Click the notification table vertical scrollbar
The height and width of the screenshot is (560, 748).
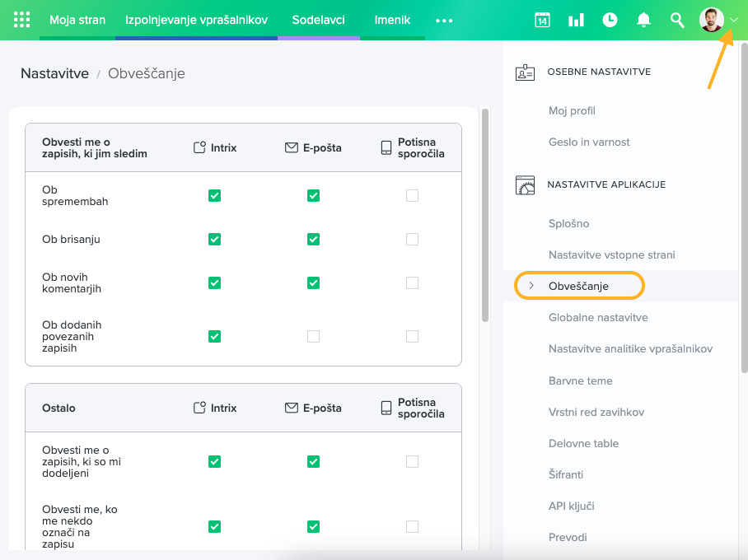tap(485, 214)
